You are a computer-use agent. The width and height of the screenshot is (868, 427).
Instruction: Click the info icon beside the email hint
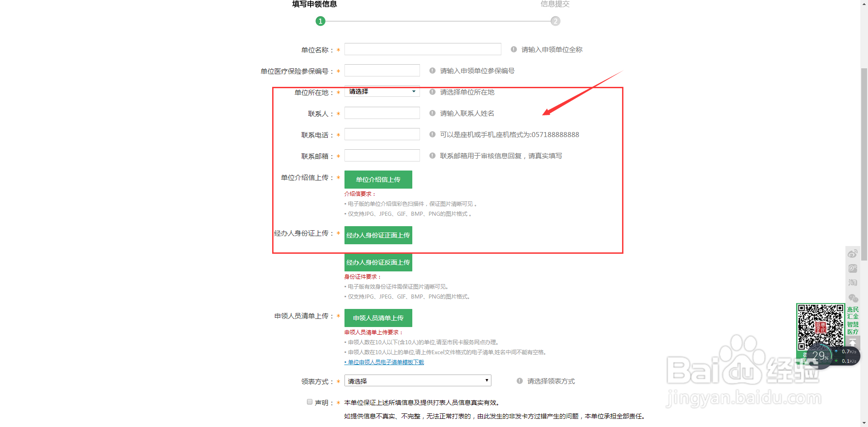tap(432, 156)
